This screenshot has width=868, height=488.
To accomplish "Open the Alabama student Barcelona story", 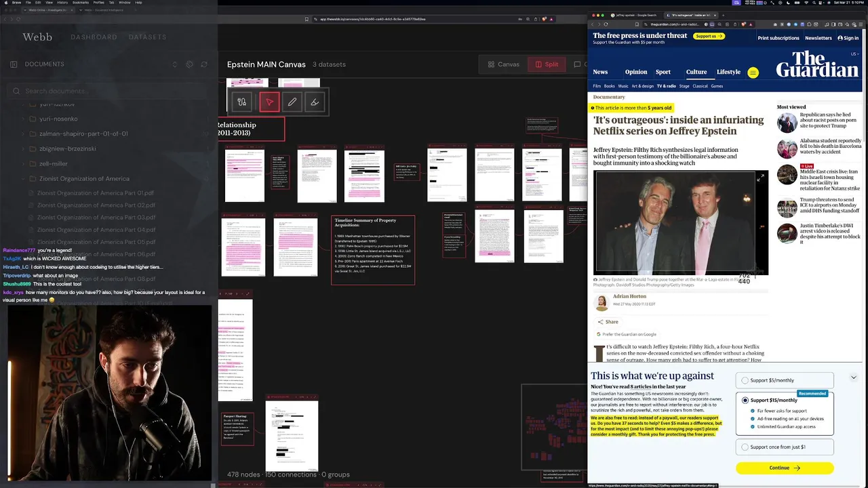I will point(819,148).
